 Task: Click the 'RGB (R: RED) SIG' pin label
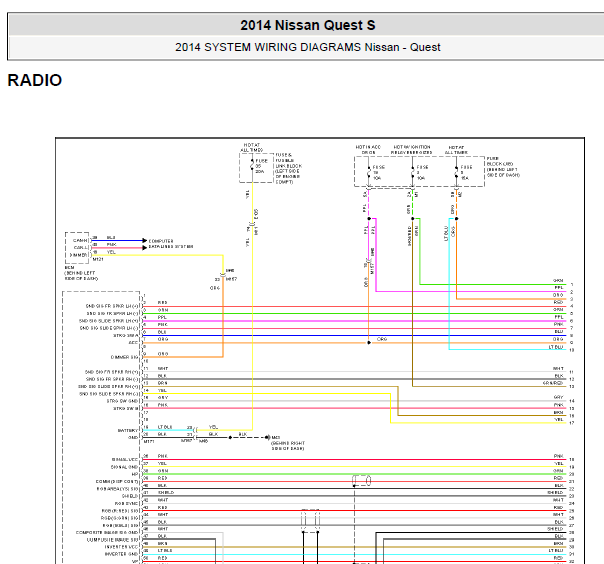coord(120,511)
